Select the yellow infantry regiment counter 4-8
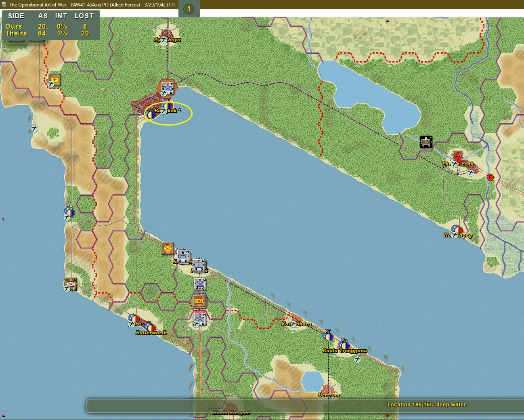 pyautogui.click(x=168, y=248)
